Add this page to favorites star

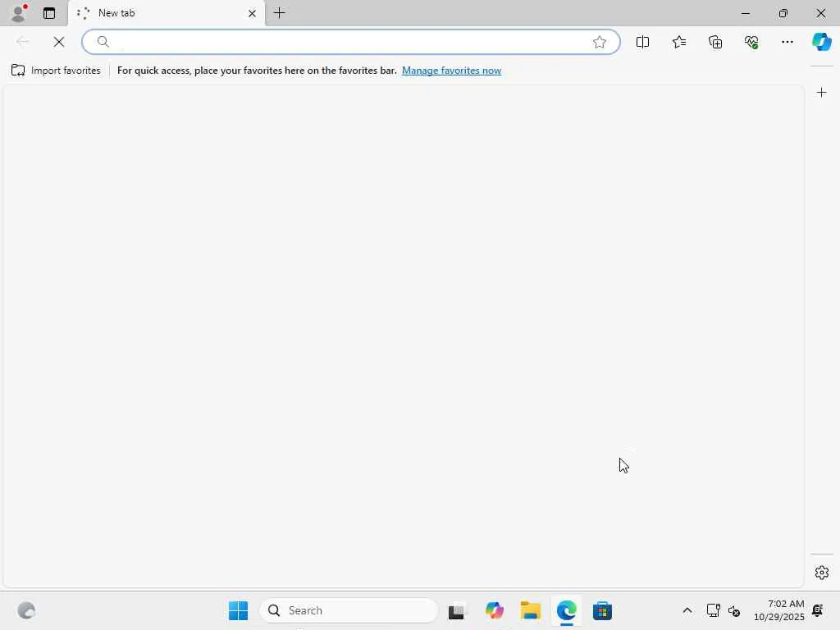600,42
